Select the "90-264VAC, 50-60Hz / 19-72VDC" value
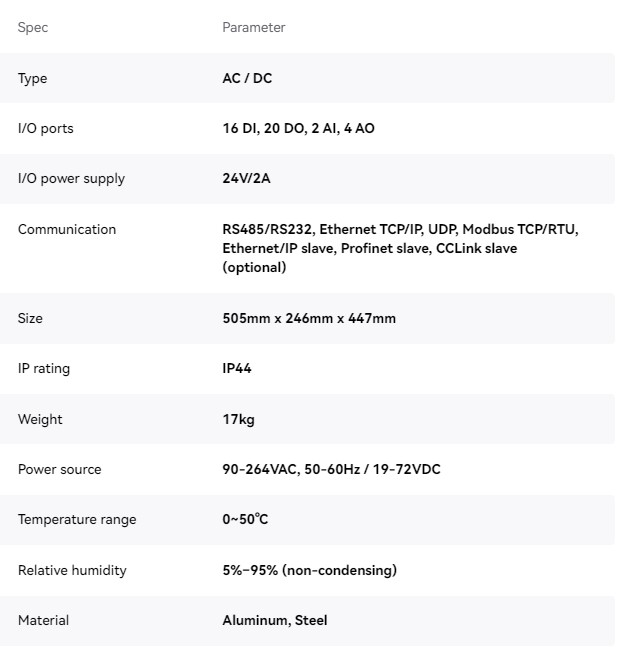617x647 pixels. click(331, 470)
